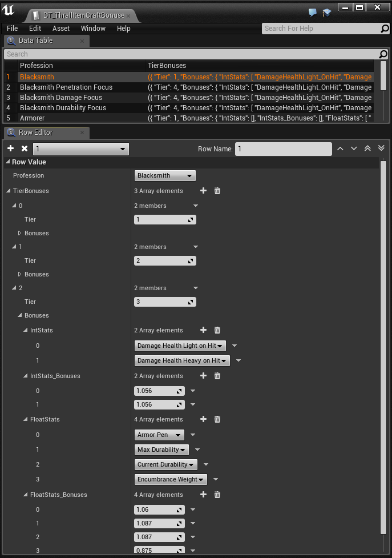Empty the TierBonuses array with trash icon
The image size is (392, 558).
pyautogui.click(x=217, y=191)
